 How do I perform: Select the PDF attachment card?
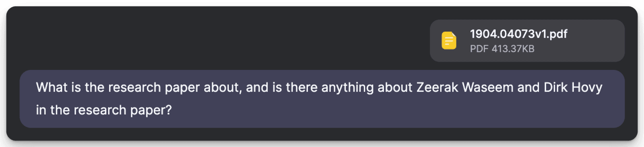527,41
